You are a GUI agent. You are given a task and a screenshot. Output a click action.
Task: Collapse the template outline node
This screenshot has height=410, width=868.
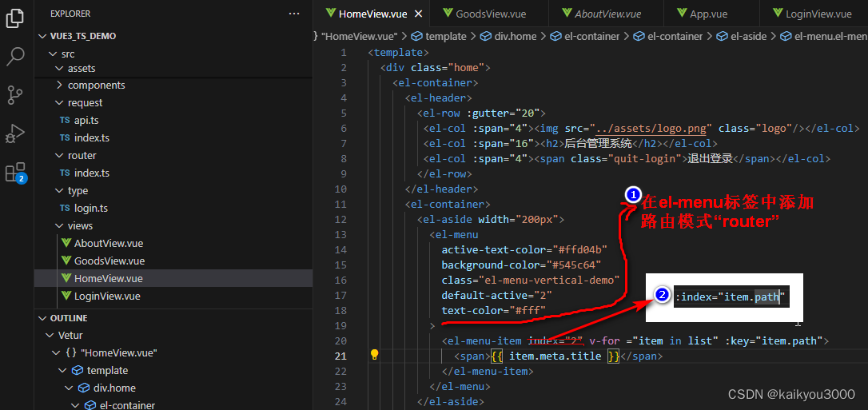click(62, 370)
